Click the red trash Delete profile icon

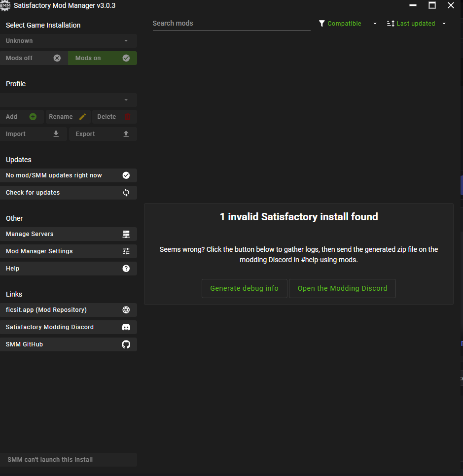[x=128, y=117]
